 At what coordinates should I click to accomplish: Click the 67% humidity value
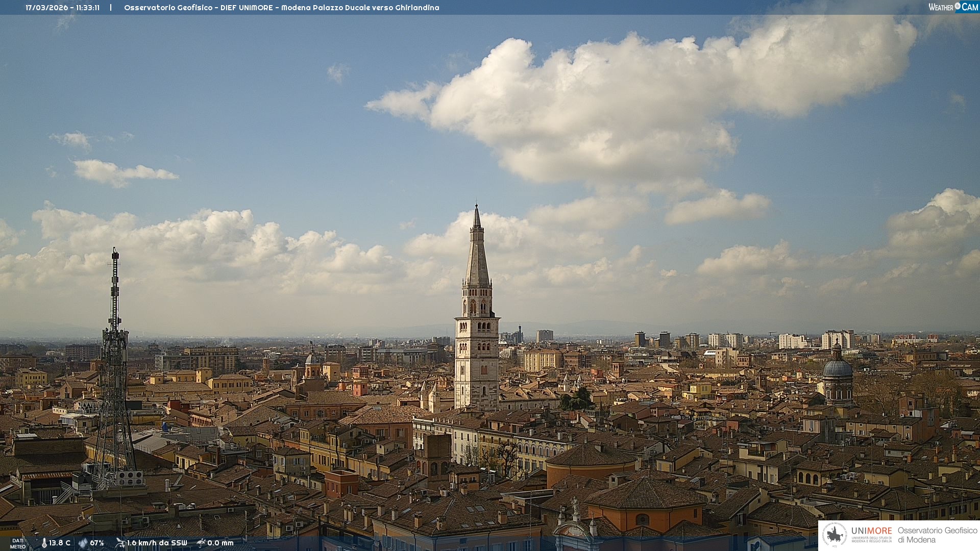[97, 543]
